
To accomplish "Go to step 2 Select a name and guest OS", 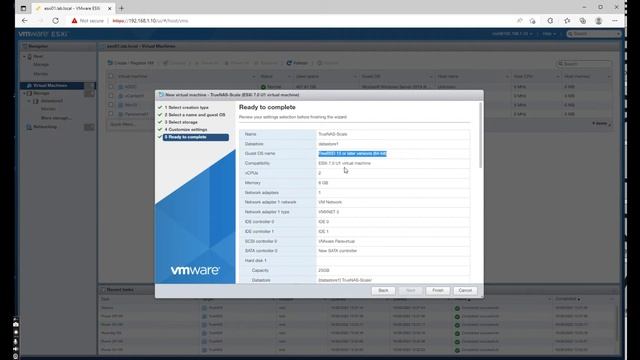I will [x=195, y=115].
